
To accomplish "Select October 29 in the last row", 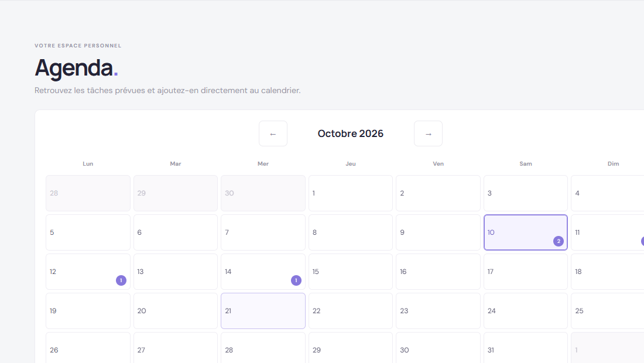I will click(x=350, y=348).
